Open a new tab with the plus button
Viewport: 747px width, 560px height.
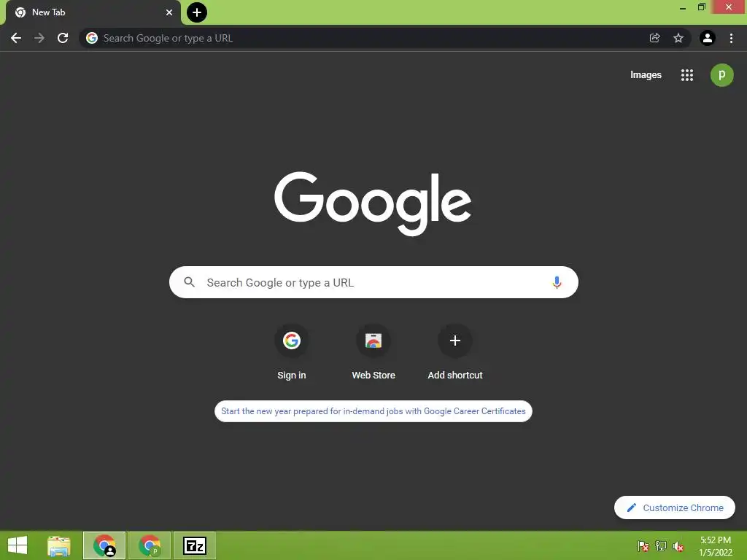(197, 12)
